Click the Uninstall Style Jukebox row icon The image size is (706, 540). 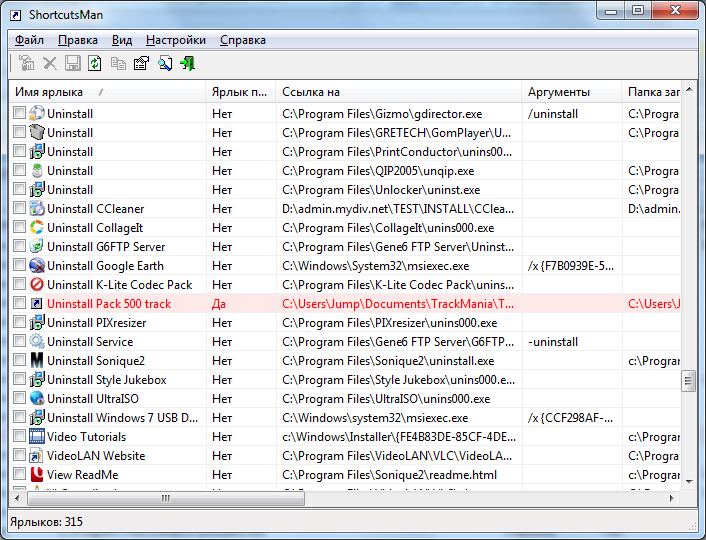pyautogui.click(x=37, y=380)
